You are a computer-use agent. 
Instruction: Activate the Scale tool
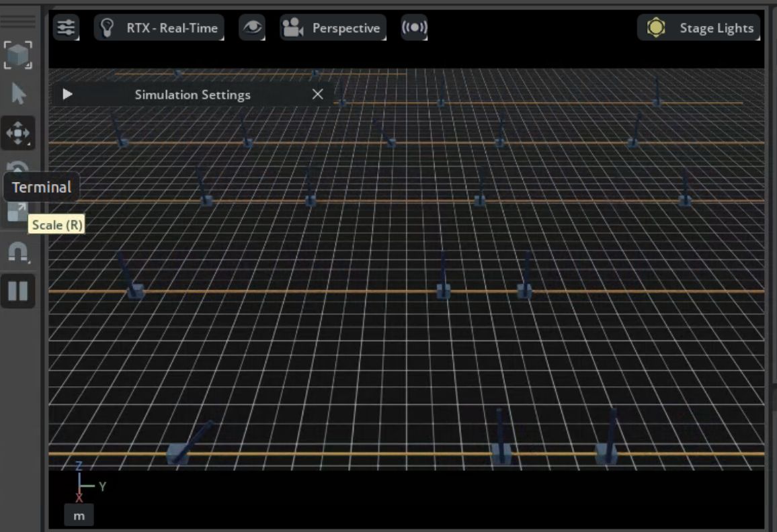(18, 212)
